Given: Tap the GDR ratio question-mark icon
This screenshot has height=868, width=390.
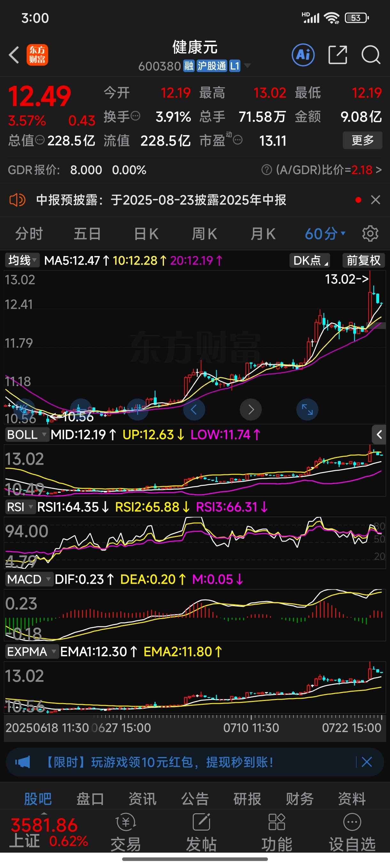Looking at the screenshot, I should pyautogui.click(x=267, y=170).
